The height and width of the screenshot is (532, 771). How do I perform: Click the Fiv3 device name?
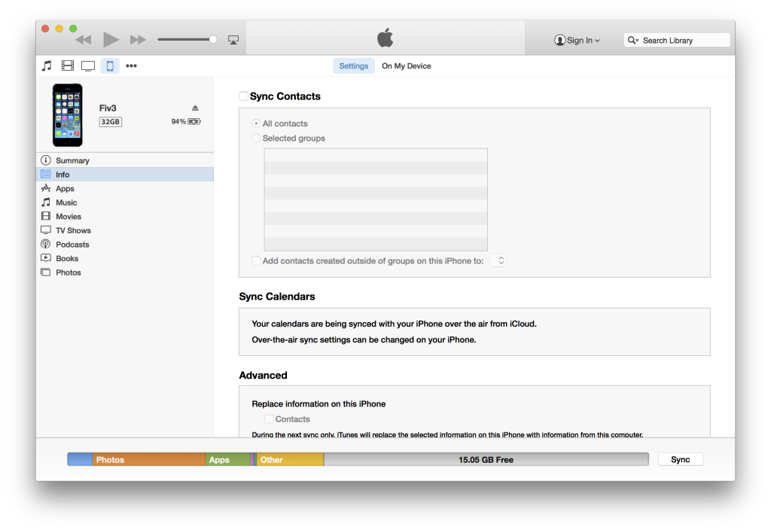pos(108,108)
